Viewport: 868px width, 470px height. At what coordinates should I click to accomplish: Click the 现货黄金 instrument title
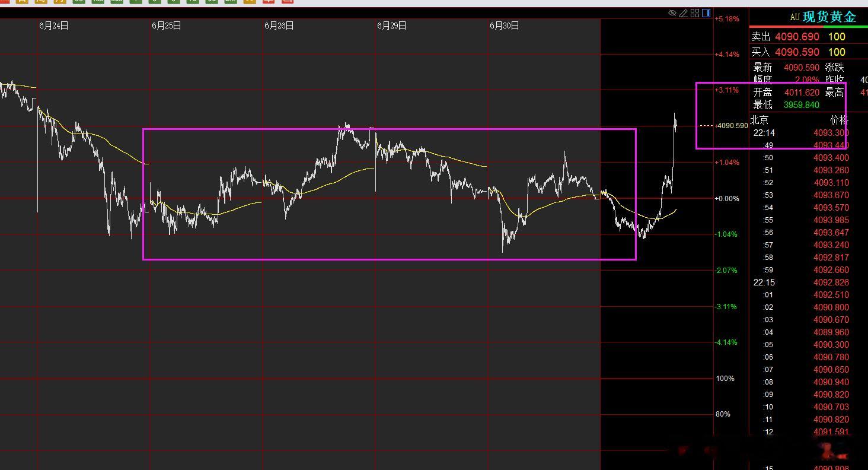[x=829, y=17]
